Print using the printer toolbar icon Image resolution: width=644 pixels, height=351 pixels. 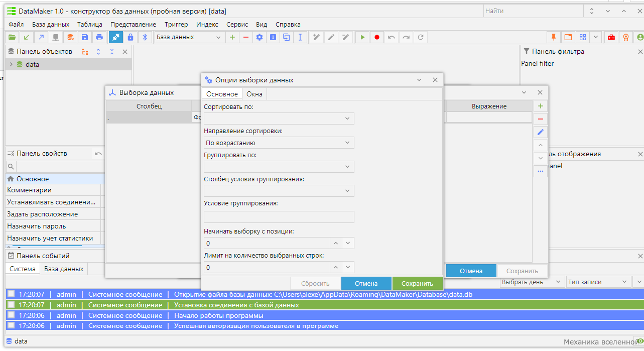pyautogui.click(x=99, y=37)
